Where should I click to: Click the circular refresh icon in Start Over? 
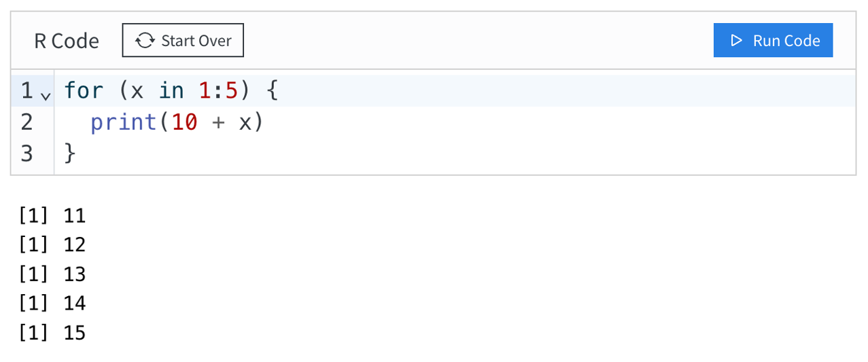pyautogui.click(x=145, y=41)
